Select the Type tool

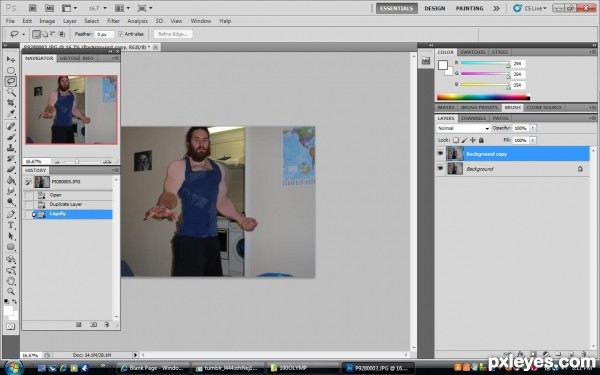tap(11, 225)
